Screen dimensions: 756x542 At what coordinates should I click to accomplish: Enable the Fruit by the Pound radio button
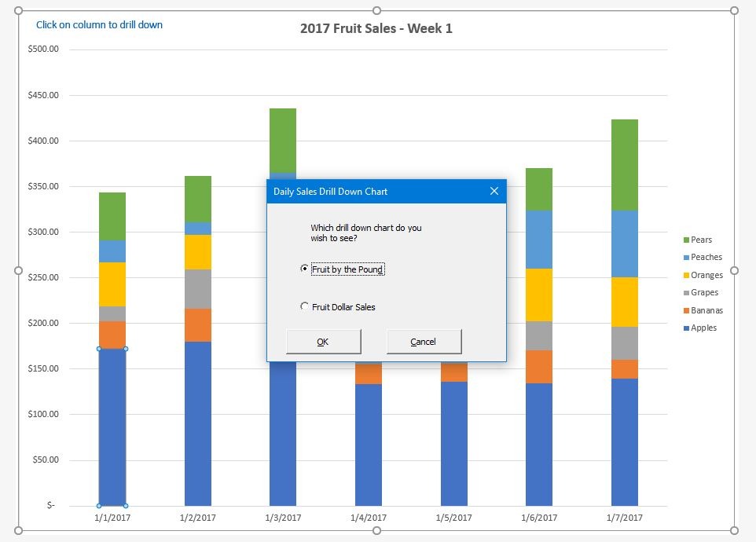point(303,269)
